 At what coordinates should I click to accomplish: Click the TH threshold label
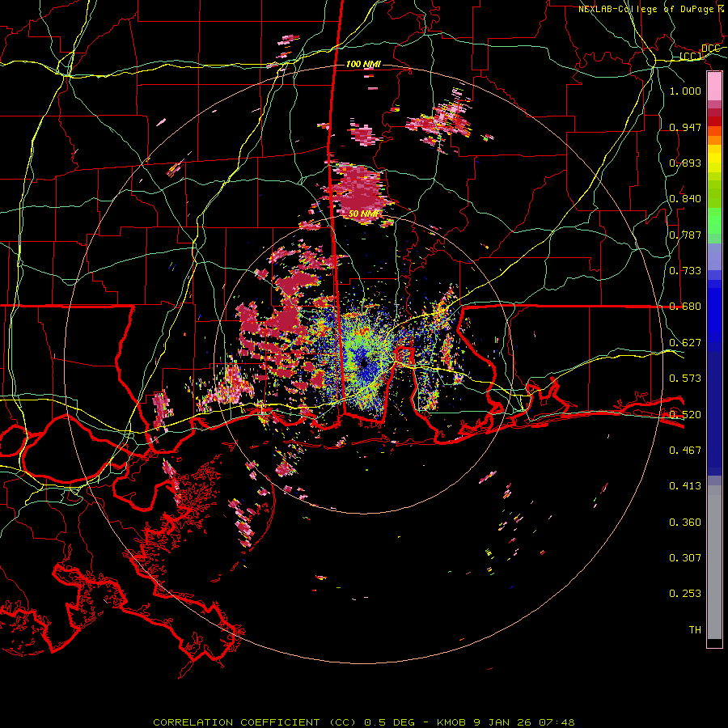(x=695, y=629)
